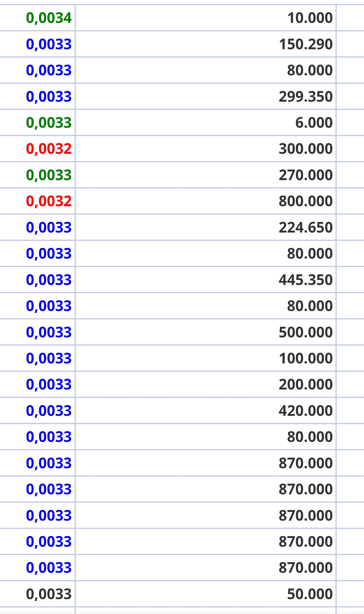Click the red 0,0032 price beside 800.000
The height and width of the screenshot is (614, 364).
click(x=49, y=201)
